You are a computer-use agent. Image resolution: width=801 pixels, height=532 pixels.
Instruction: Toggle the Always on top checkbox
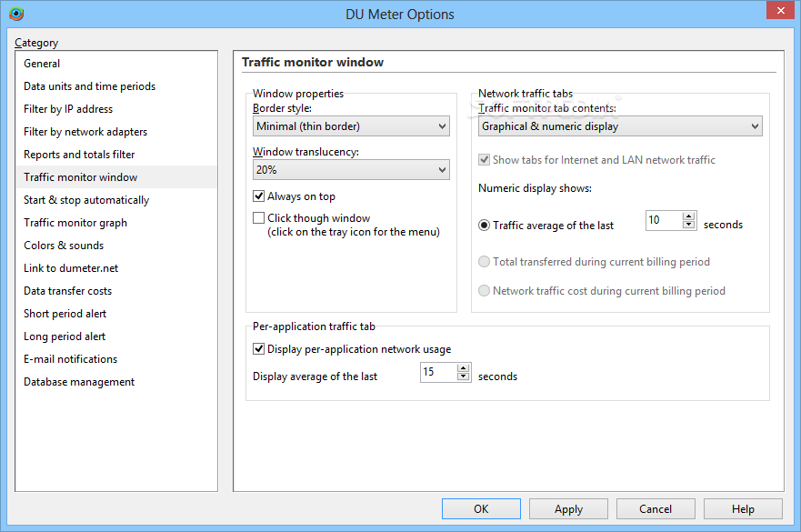click(258, 196)
